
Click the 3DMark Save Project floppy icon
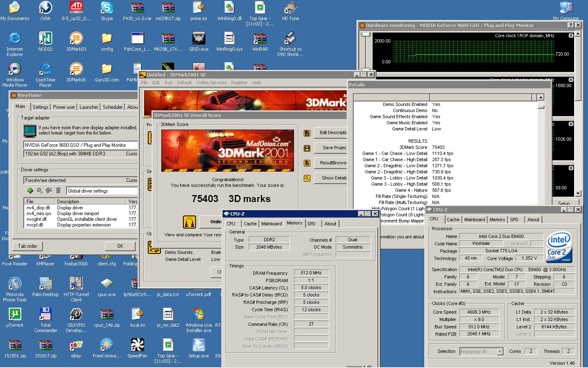[x=307, y=148]
